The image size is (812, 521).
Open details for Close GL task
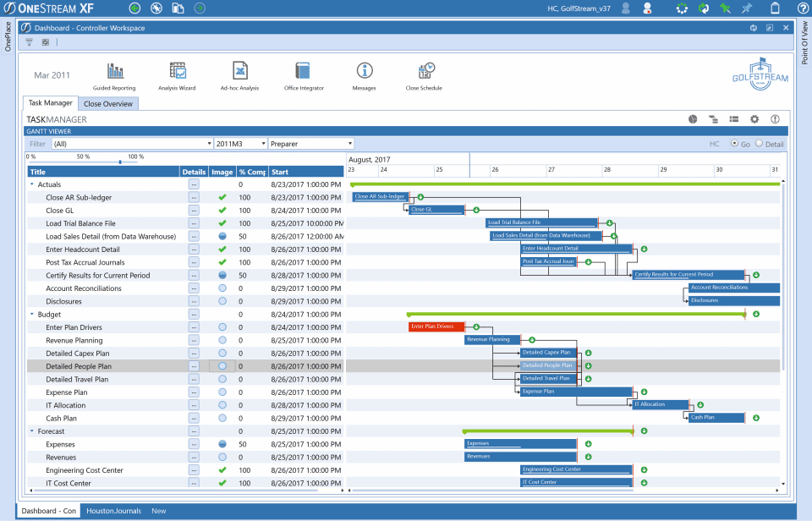[x=193, y=210]
